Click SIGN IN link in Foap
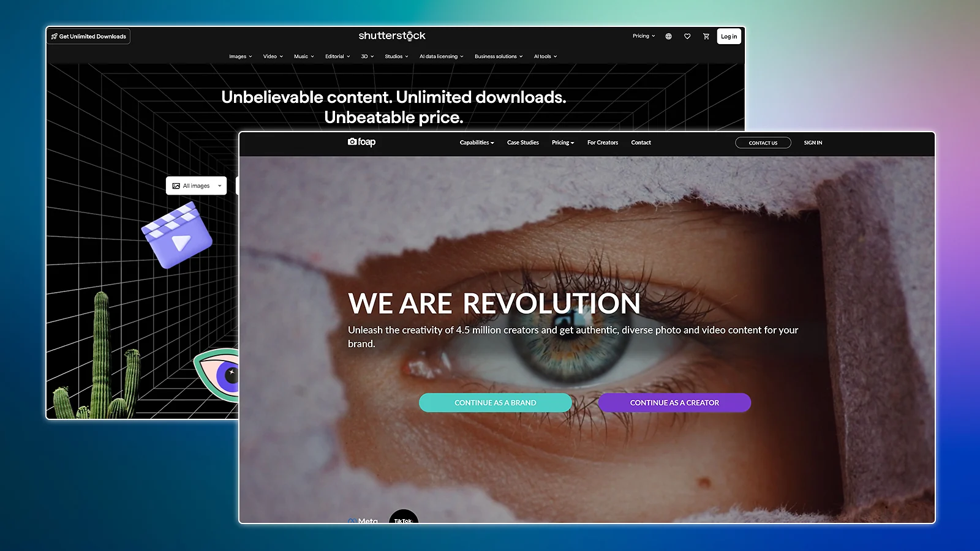Viewport: 980px width, 551px height. point(813,143)
